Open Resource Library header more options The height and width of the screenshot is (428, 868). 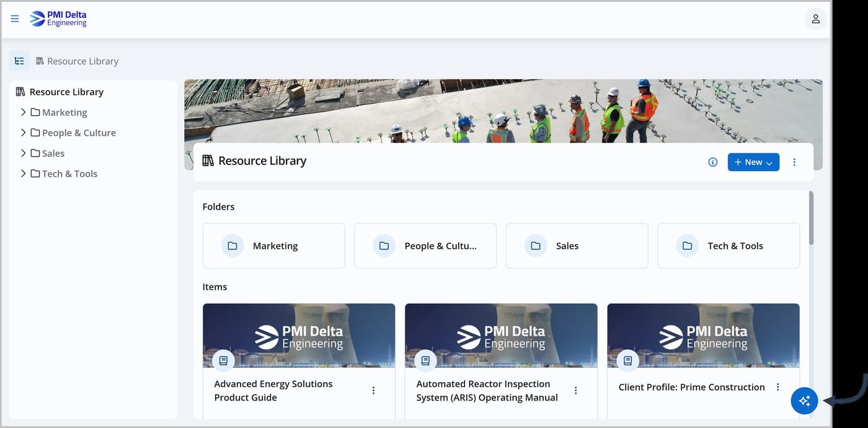794,162
